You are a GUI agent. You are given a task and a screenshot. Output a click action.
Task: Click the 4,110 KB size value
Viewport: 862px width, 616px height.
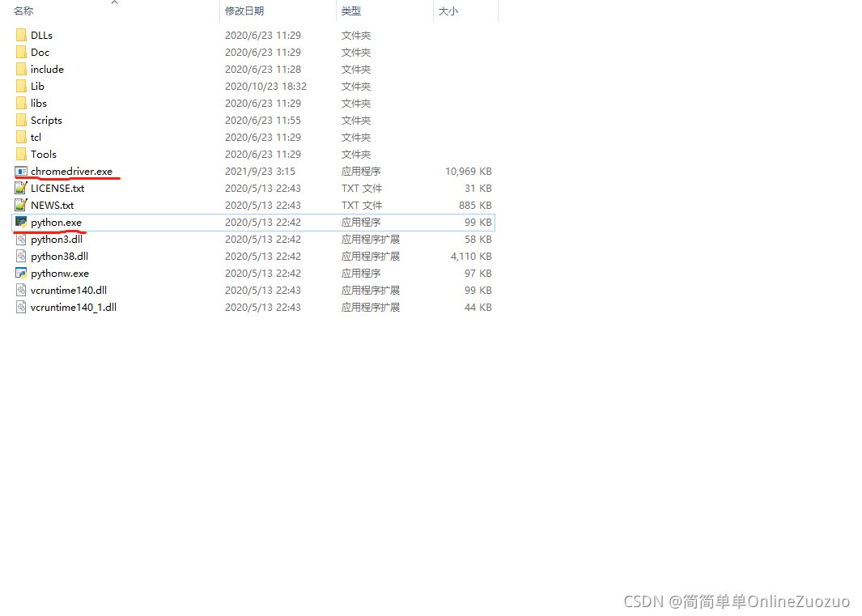[471, 257]
